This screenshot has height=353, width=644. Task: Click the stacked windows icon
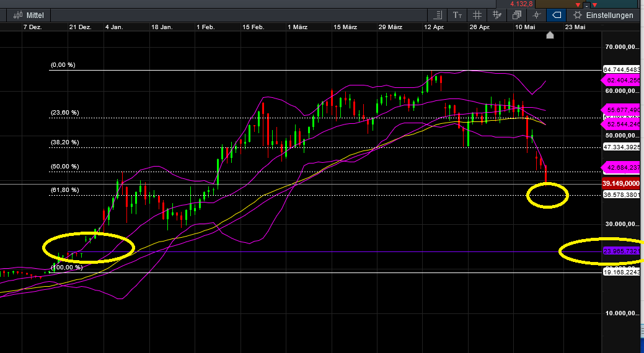[x=517, y=15]
